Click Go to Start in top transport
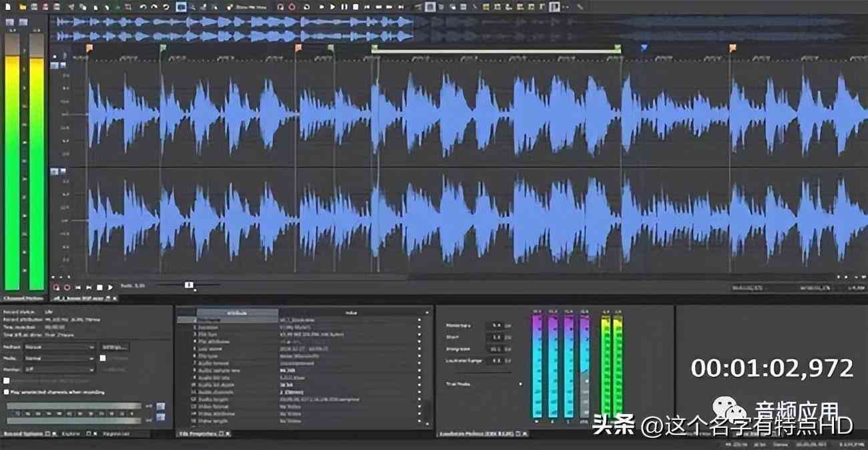The image size is (868, 450). point(367,6)
